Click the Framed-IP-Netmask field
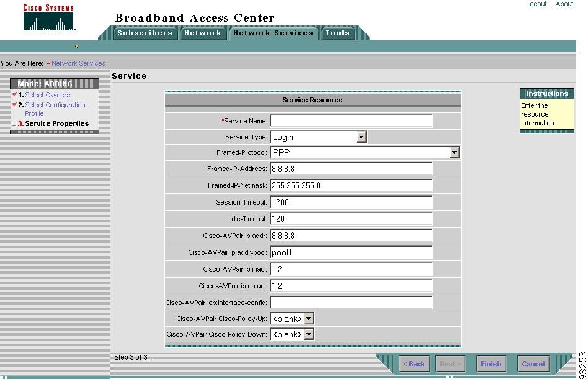The image size is (588, 380). (x=351, y=185)
